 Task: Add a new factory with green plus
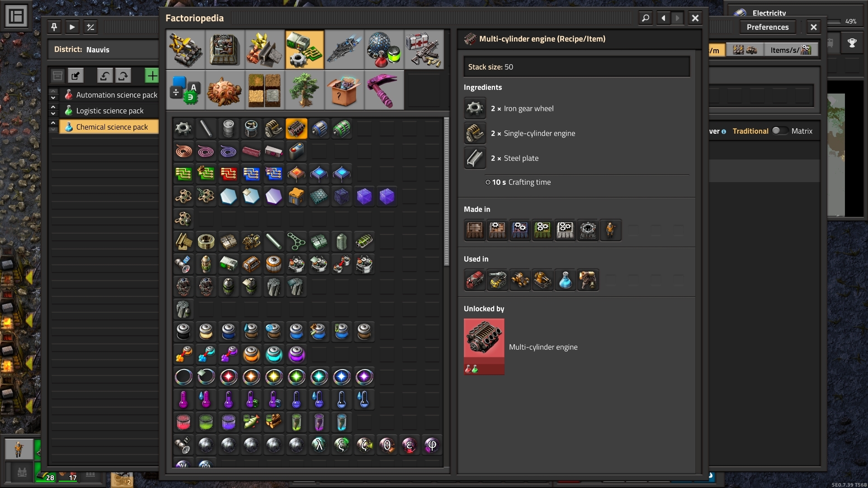click(151, 75)
